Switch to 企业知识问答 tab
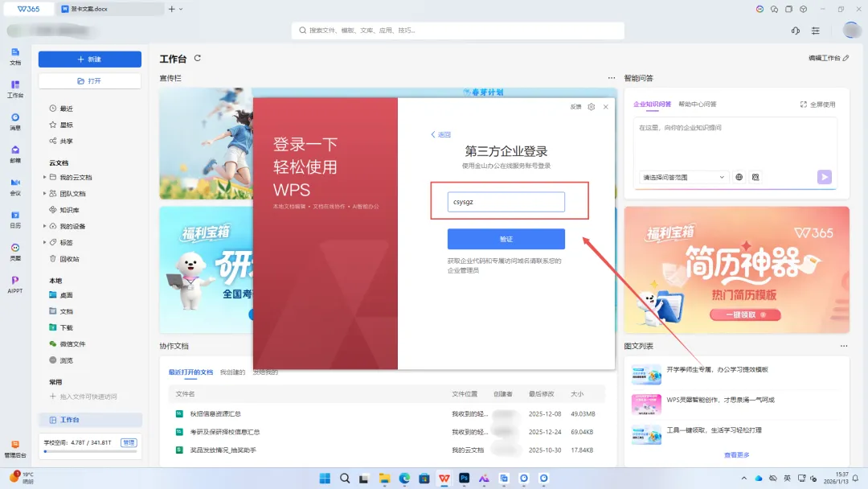868x489 pixels. point(652,104)
